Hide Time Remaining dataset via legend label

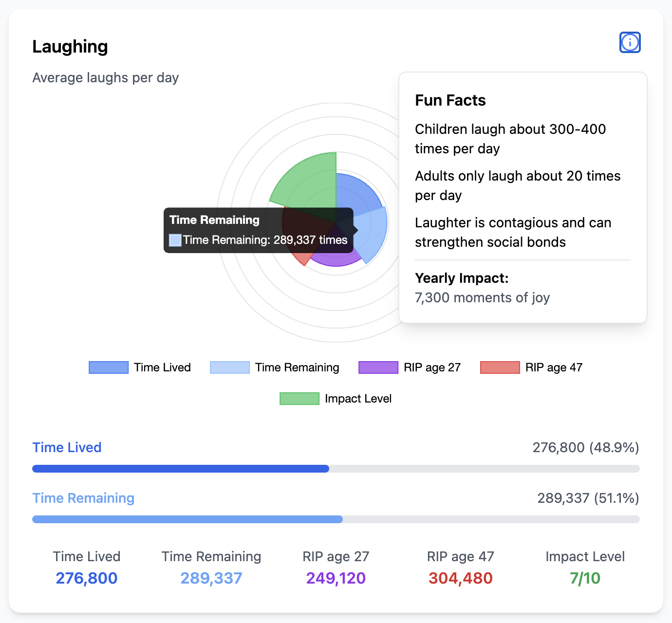(297, 367)
